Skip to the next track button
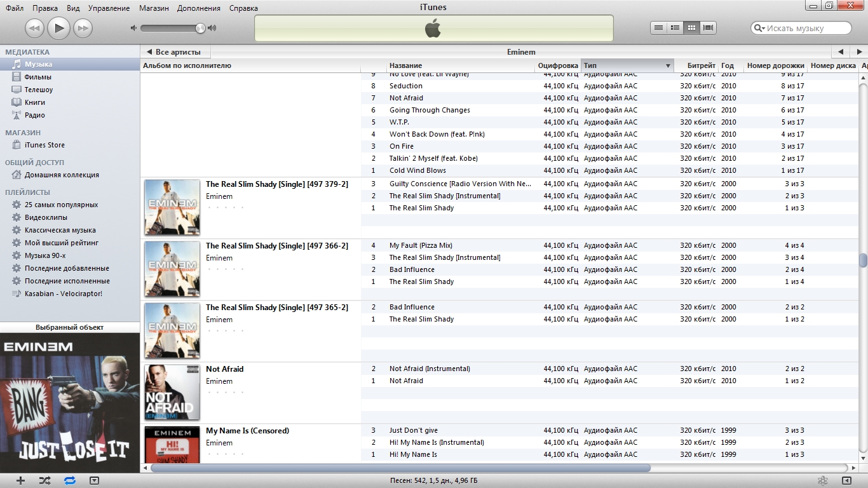The width and height of the screenshot is (868, 488). (x=83, y=28)
